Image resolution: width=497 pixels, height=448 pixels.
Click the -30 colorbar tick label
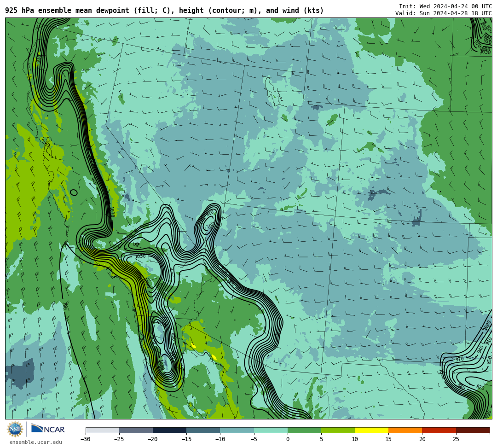pyautogui.click(x=86, y=439)
